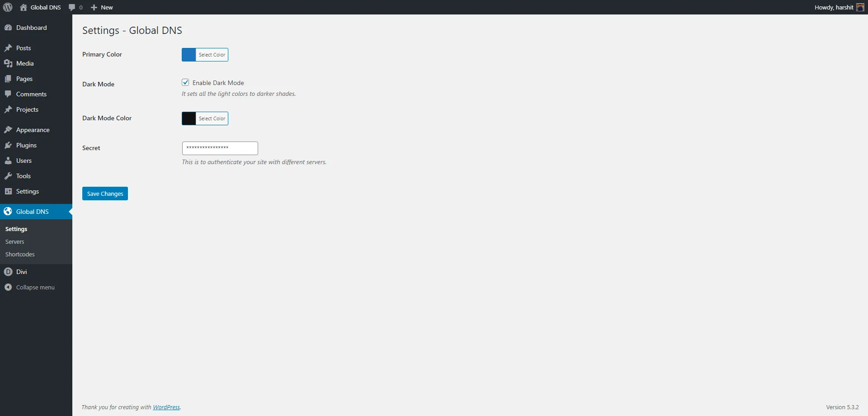Image resolution: width=868 pixels, height=416 pixels.
Task: Open the comments counter badge
Action: click(x=75, y=7)
